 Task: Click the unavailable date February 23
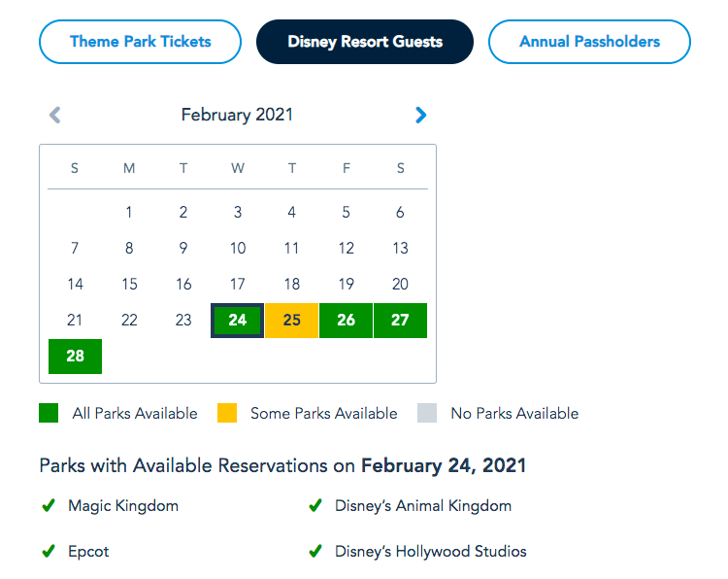183,321
